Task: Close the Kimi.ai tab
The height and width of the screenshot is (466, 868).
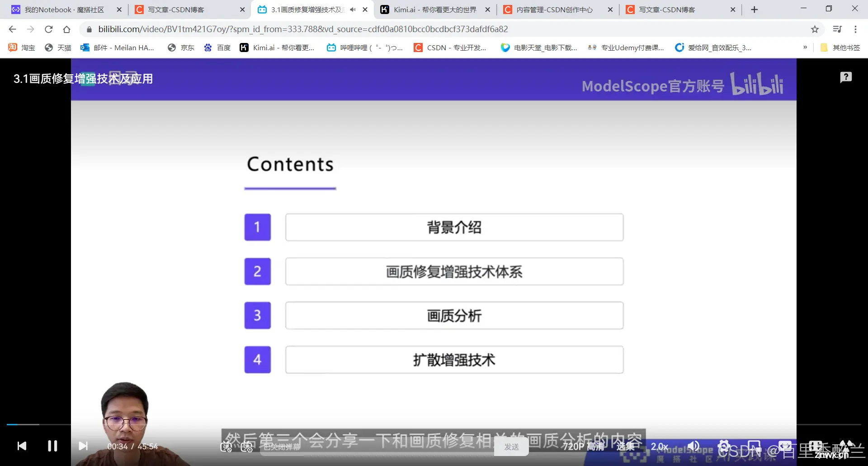Action: [488, 10]
